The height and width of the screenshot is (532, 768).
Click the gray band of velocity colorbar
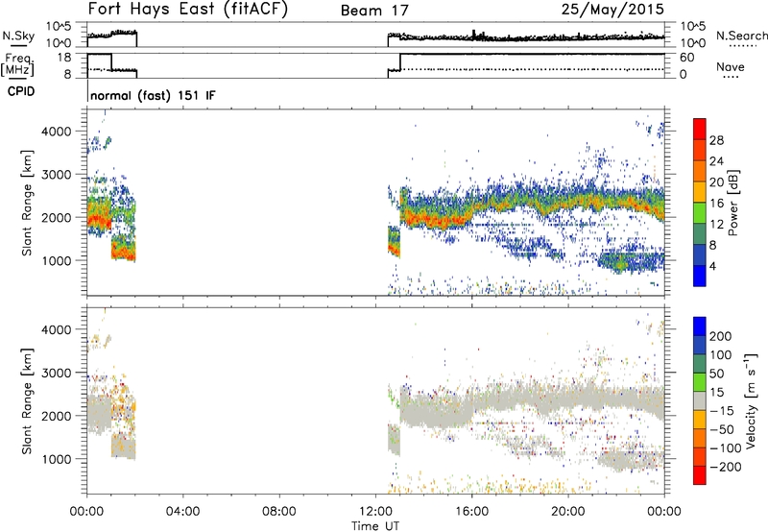click(x=700, y=401)
